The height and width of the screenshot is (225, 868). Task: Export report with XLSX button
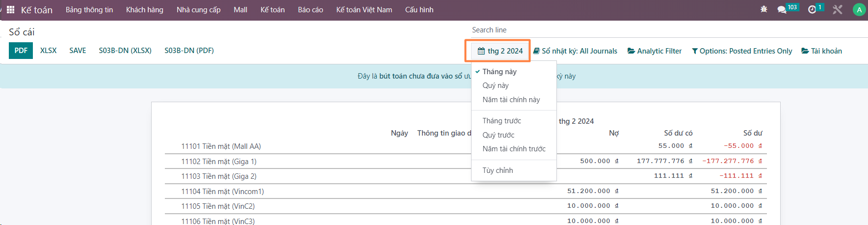[49, 51]
